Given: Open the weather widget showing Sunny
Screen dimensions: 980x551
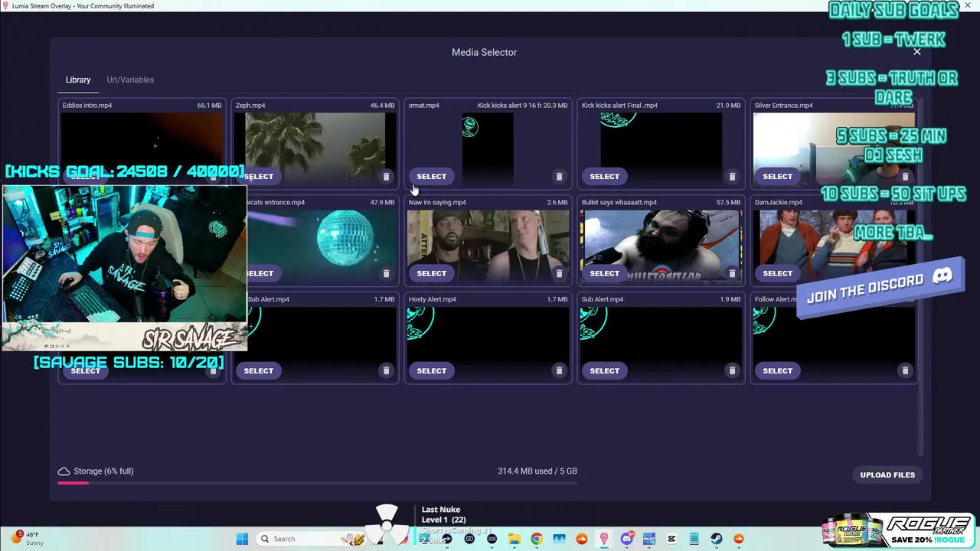Looking at the screenshot, I should [x=28, y=539].
